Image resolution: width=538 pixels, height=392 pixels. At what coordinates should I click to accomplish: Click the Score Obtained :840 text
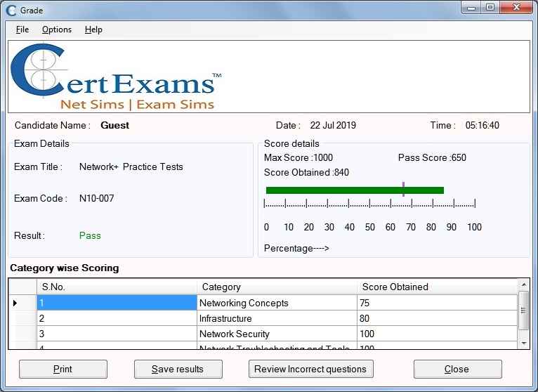(x=306, y=172)
